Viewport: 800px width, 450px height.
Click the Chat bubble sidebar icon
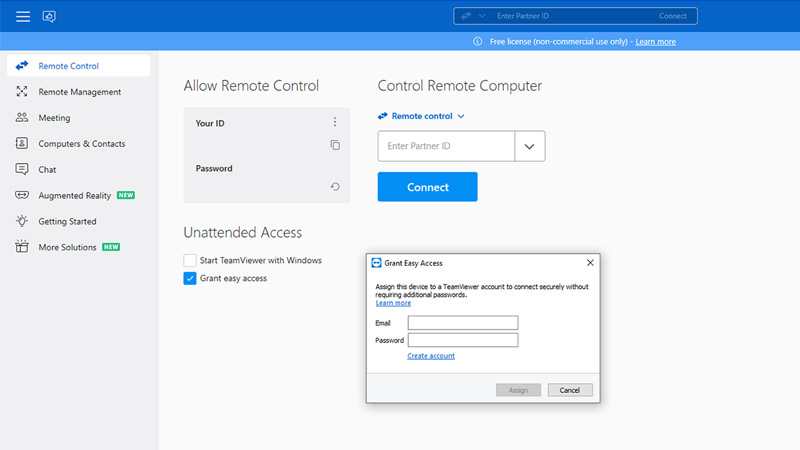21,169
